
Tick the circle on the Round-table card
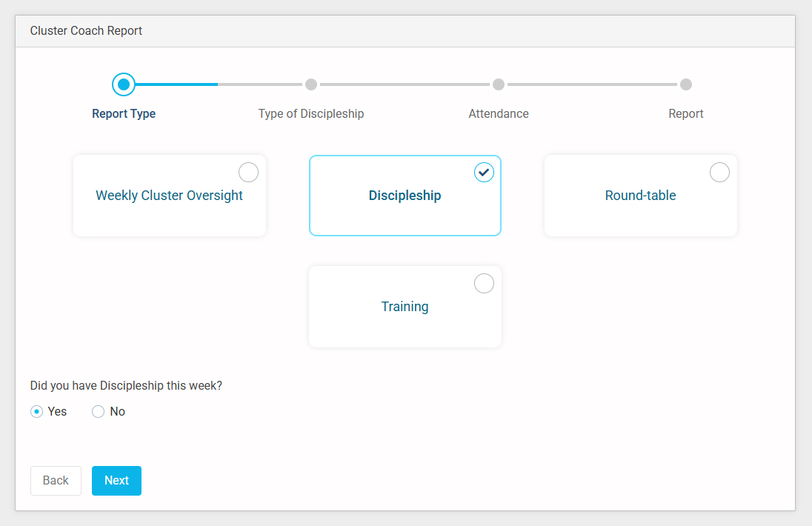point(719,173)
